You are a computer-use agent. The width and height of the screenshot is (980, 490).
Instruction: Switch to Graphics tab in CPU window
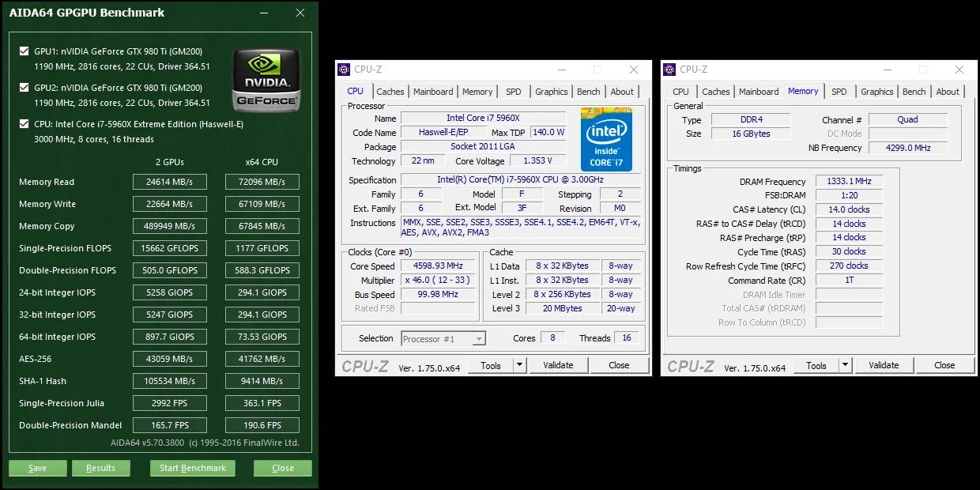click(551, 92)
